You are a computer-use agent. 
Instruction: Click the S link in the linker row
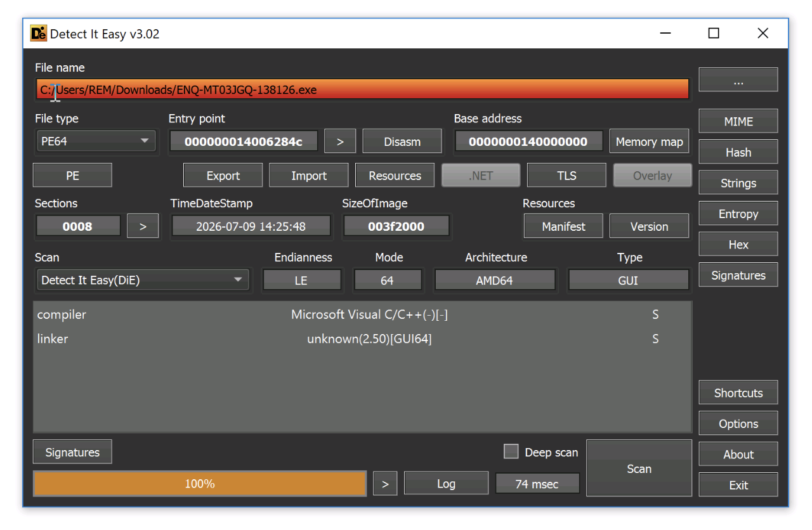655,339
